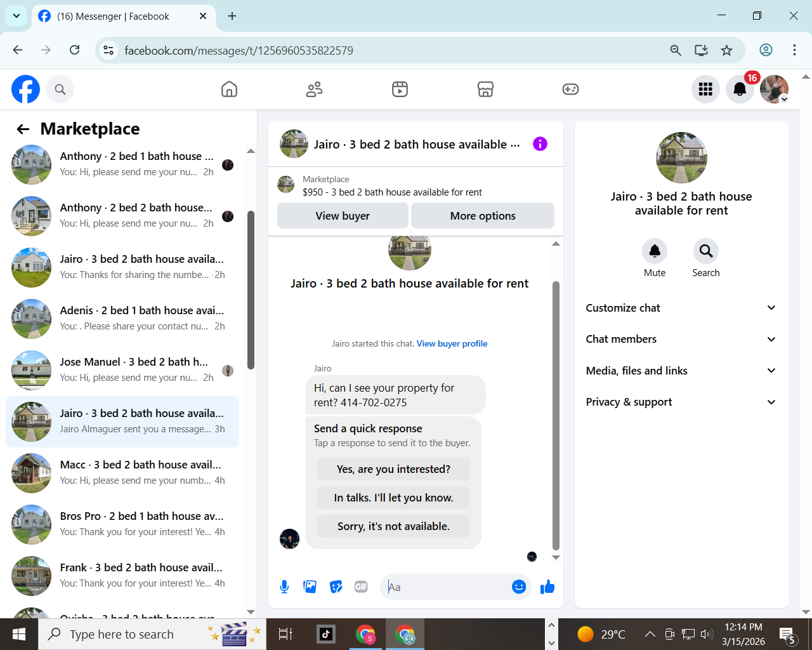Open Jose Manuel 3 bed 2 bath chat
The width and height of the screenshot is (812, 650).
(x=122, y=370)
